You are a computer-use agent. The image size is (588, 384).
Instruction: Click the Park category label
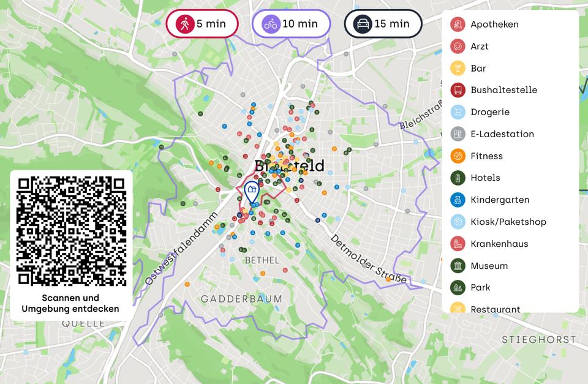pos(480,287)
